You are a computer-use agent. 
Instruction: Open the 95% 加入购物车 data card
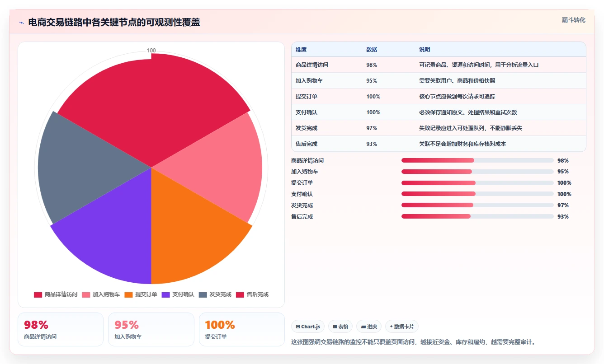click(151, 330)
